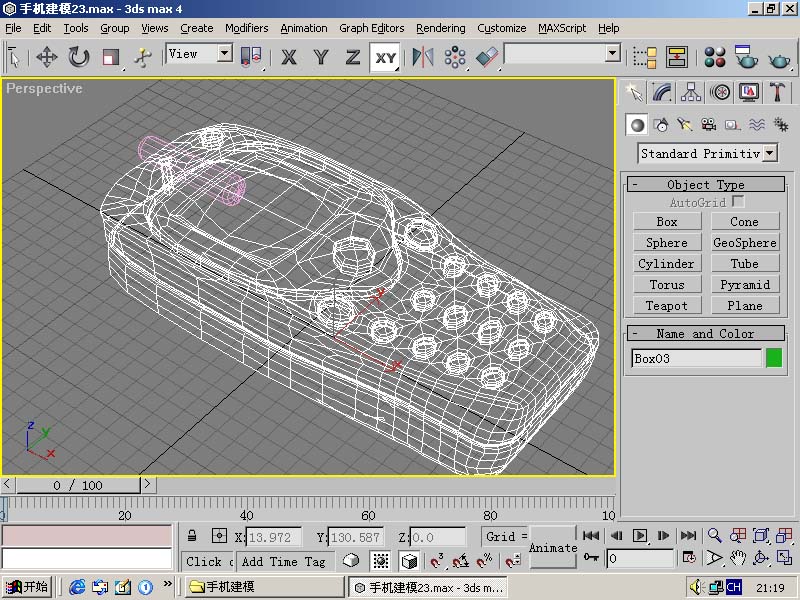
Task: Create a GeoSphere primitive
Action: 745,242
